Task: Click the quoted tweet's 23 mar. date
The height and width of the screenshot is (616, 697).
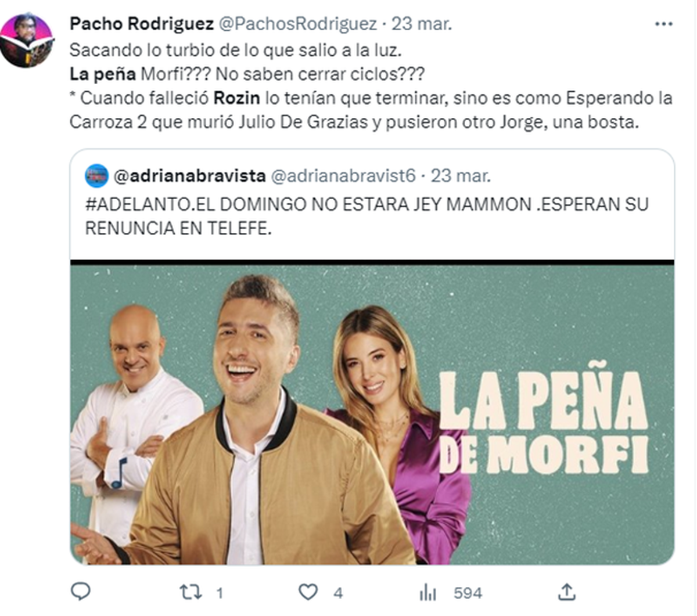Action: (x=461, y=175)
